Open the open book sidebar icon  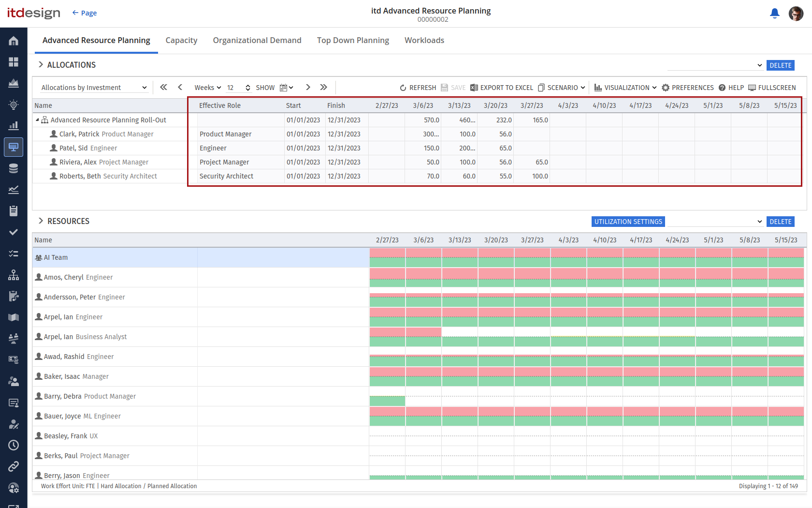[14, 317]
